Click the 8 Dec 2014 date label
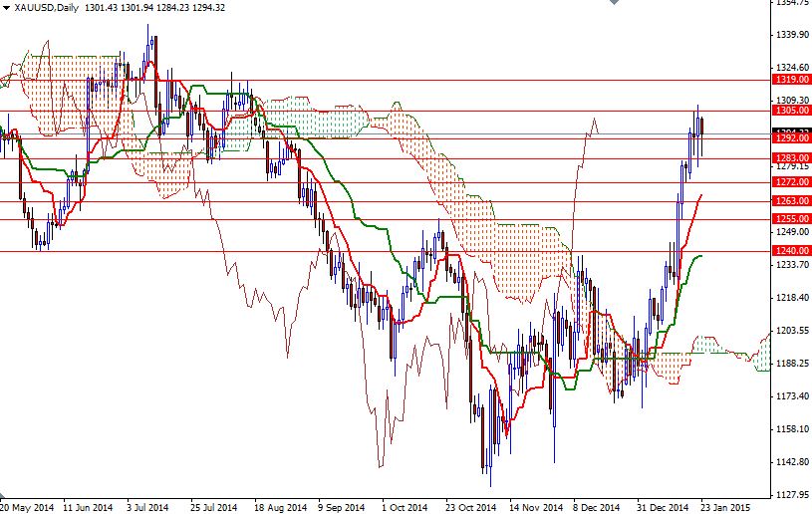This screenshot has width=812, height=514. click(595, 506)
